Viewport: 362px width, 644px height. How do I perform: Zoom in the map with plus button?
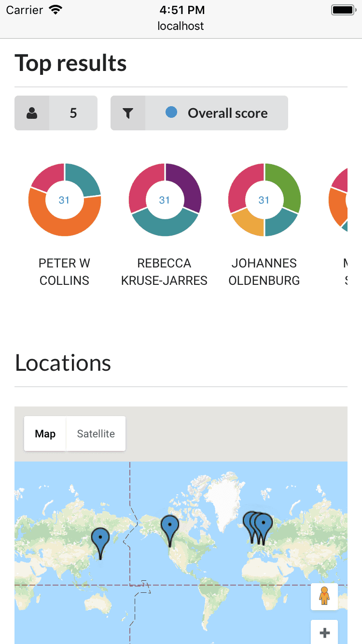coord(324,632)
